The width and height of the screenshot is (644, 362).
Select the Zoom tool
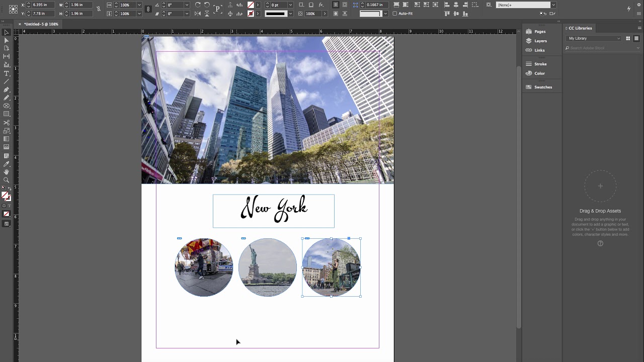click(x=6, y=180)
